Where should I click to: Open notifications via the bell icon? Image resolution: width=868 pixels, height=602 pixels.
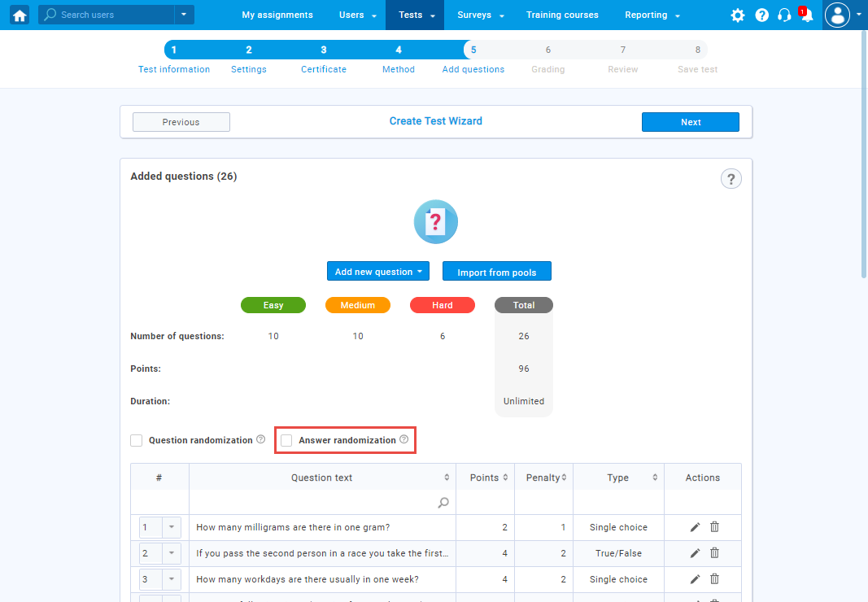click(x=805, y=15)
